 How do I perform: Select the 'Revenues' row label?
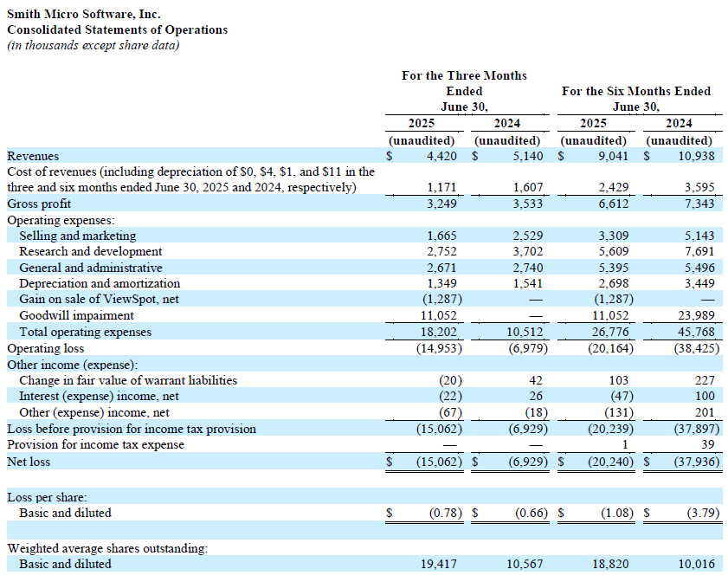point(33,156)
